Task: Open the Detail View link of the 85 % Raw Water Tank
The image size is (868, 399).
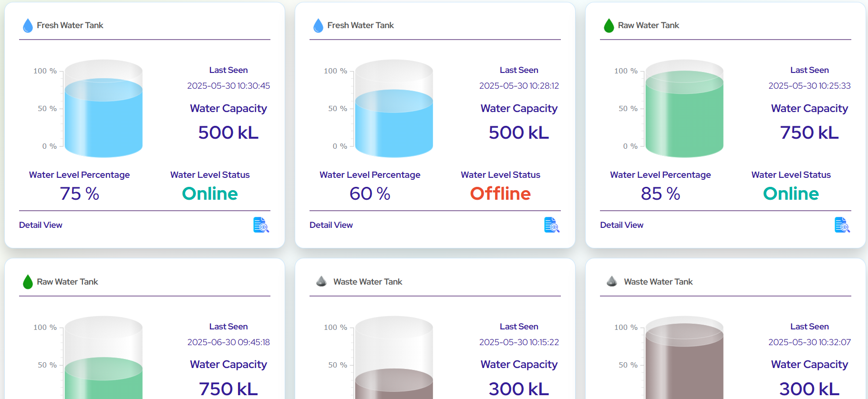Action: coord(621,225)
